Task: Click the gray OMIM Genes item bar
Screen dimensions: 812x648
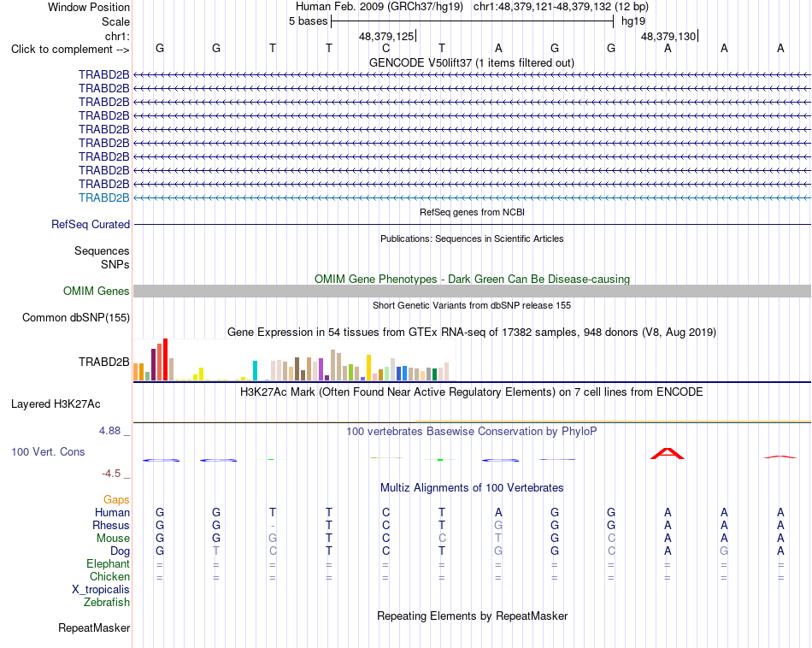Action: [472, 292]
